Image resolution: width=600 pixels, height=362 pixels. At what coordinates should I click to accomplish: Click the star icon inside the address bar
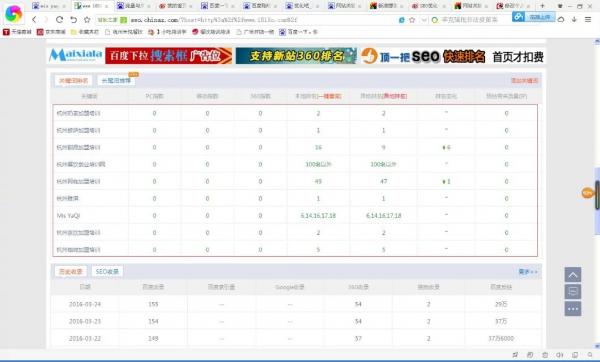click(x=412, y=20)
